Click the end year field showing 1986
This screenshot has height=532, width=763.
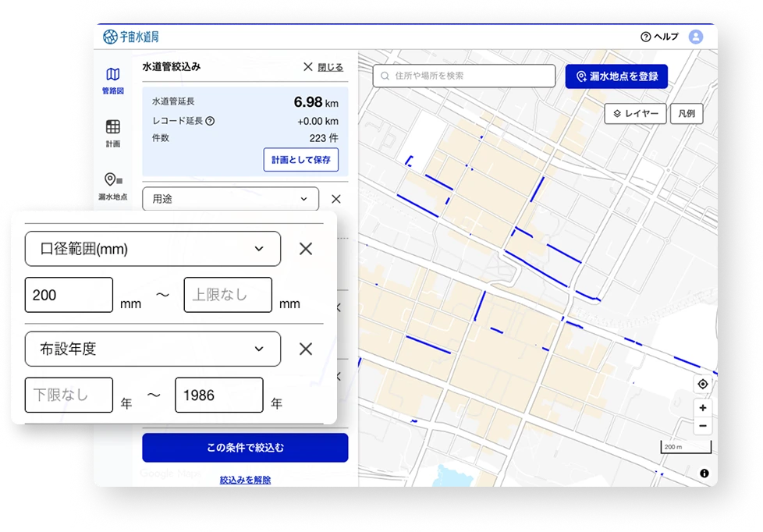219,395
